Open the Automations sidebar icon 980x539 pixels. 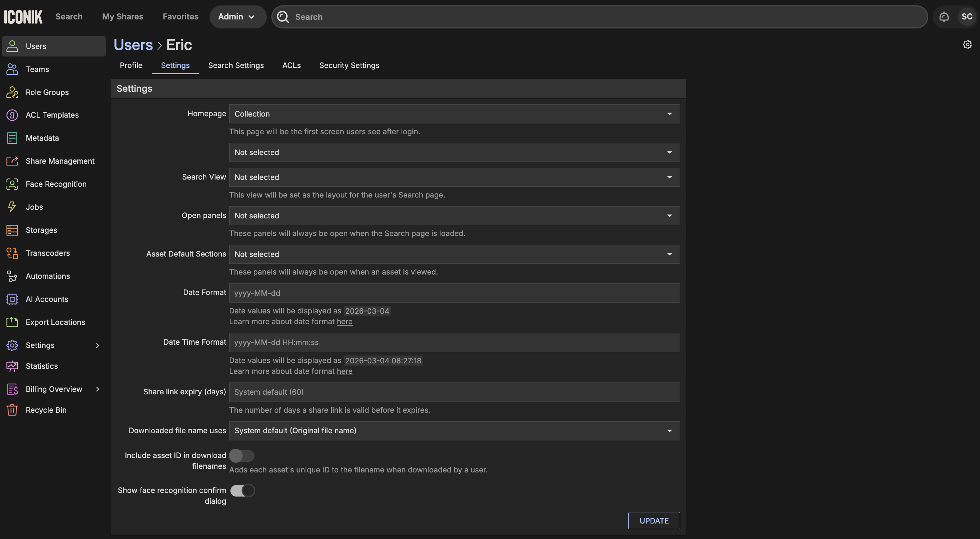[x=12, y=276]
